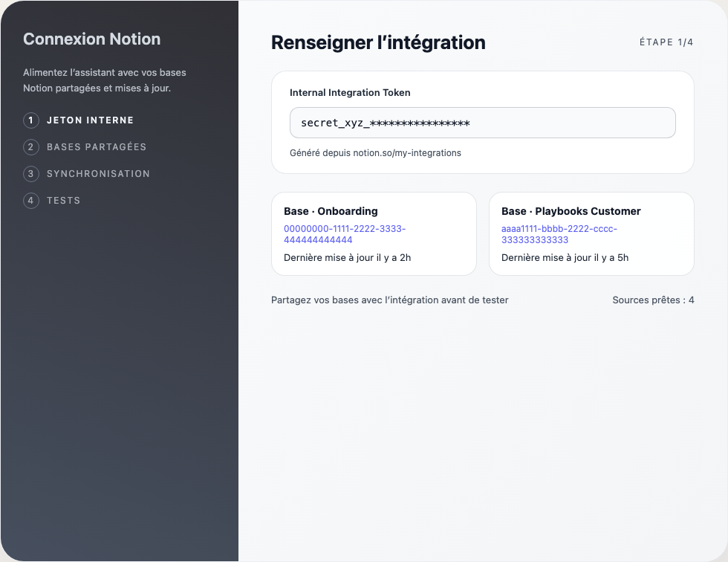The height and width of the screenshot is (562, 728).
Task: Open the Onboarding database ID link
Action: [x=344, y=234]
